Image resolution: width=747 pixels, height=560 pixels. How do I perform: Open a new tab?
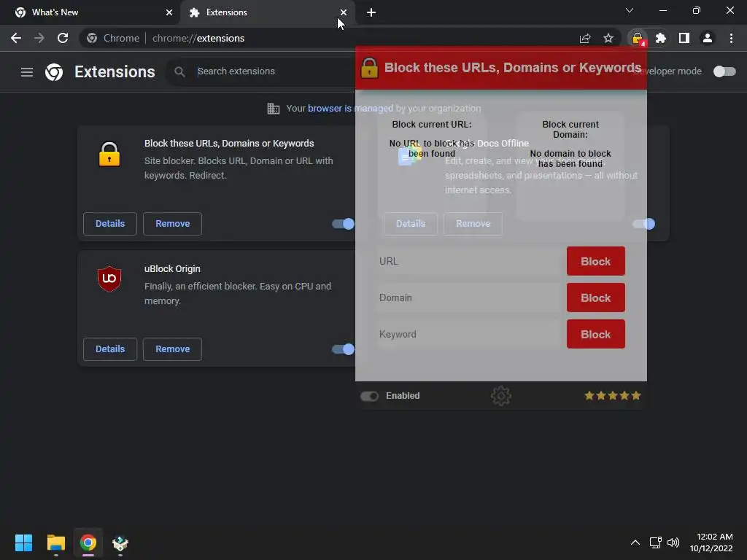371,12
